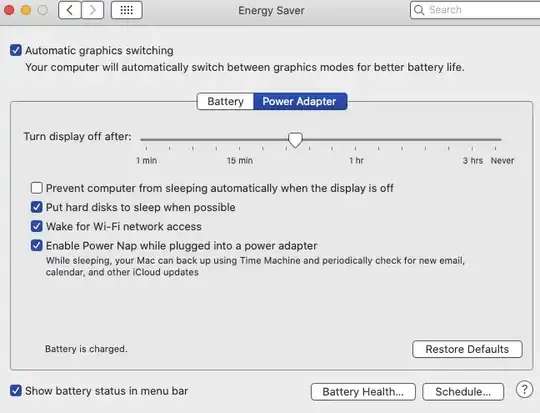Minimize the Energy Saver window
This screenshot has height=413, width=540.
26,10
